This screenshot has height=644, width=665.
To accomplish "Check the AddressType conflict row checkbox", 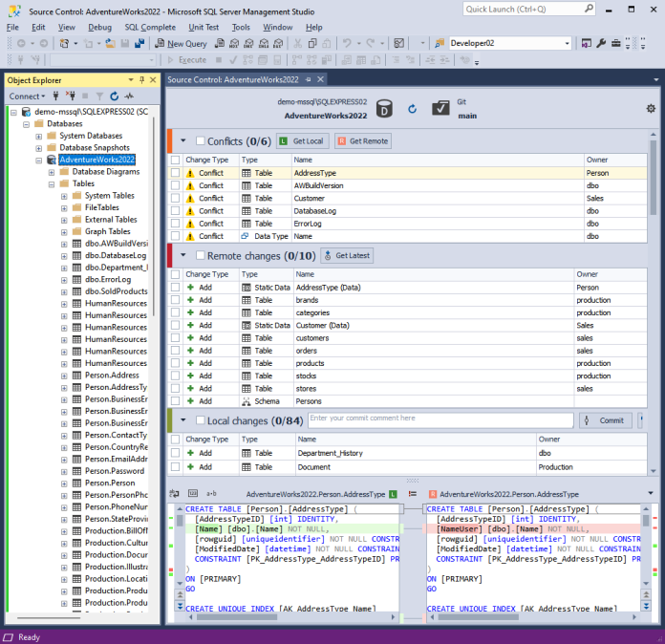I will coord(175,173).
